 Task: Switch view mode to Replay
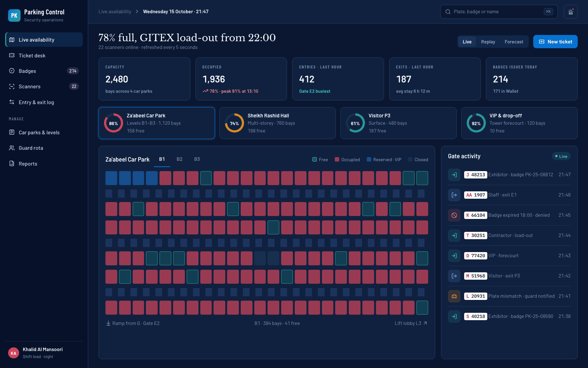488,42
